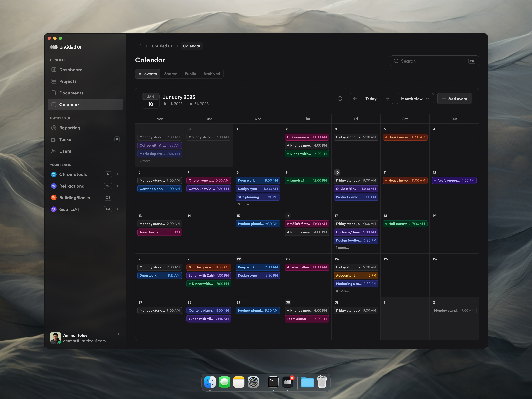Click the calendar search magnifier icon
The image size is (532, 399).
[x=340, y=99]
